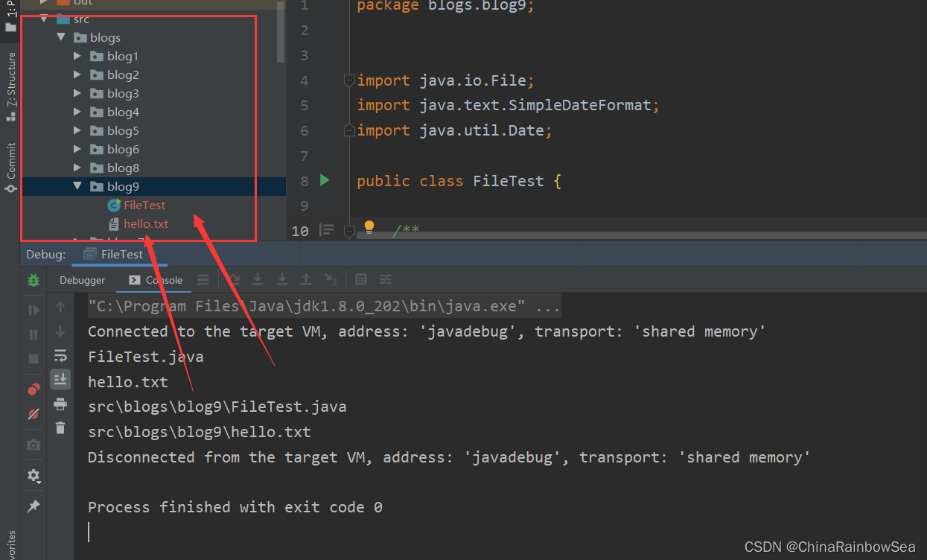Click the Stop debug square icon
Image resolution: width=927 pixels, height=560 pixels.
tap(34, 359)
